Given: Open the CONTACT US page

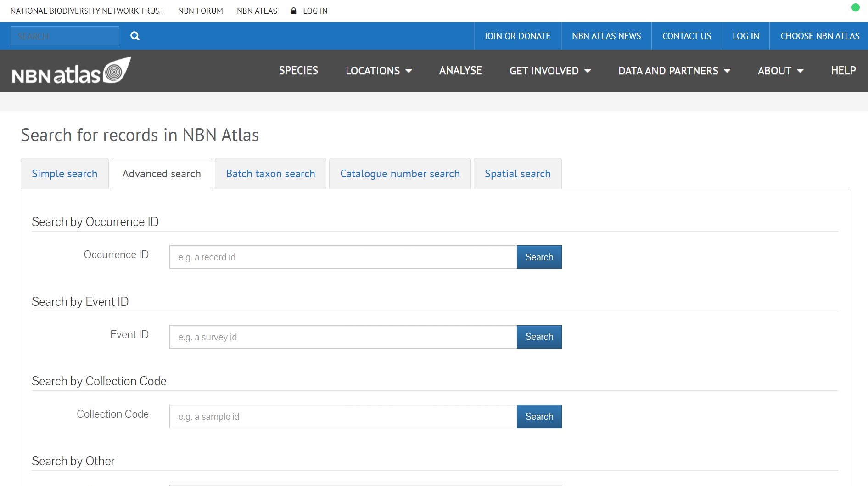Looking at the screenshot, I should pyautogui.click(x=686, y=35).
